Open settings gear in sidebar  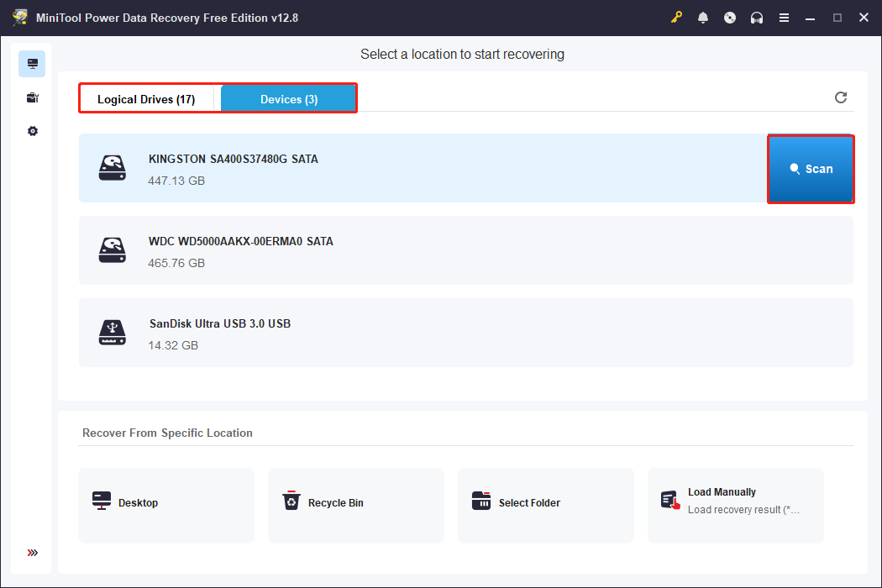33,132
